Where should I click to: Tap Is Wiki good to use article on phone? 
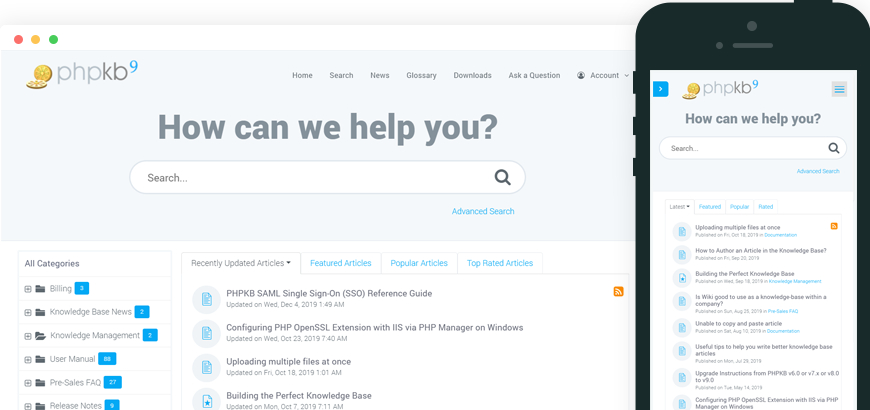tap(761, 300)
